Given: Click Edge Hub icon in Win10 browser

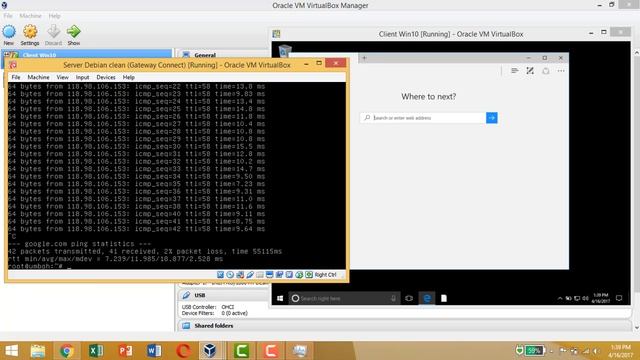Looking at the screenshot, I should [515, 71].
